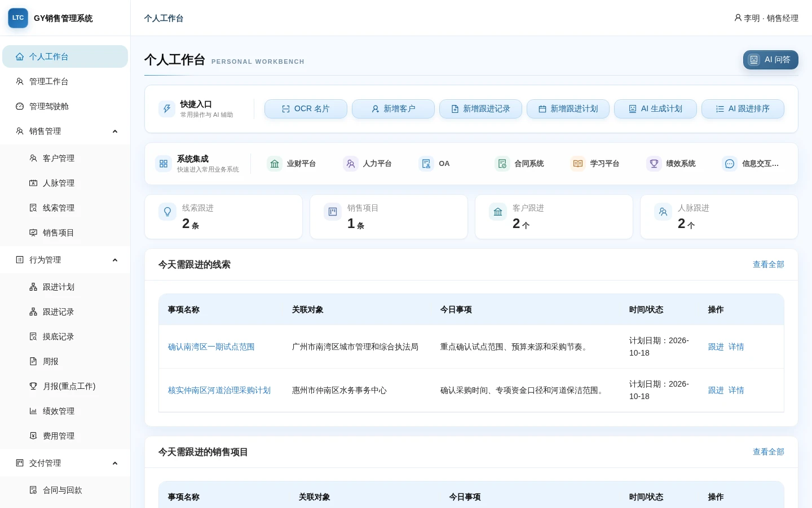
Task: Open the 周报 sidebar item
Action: click(65, 361)
